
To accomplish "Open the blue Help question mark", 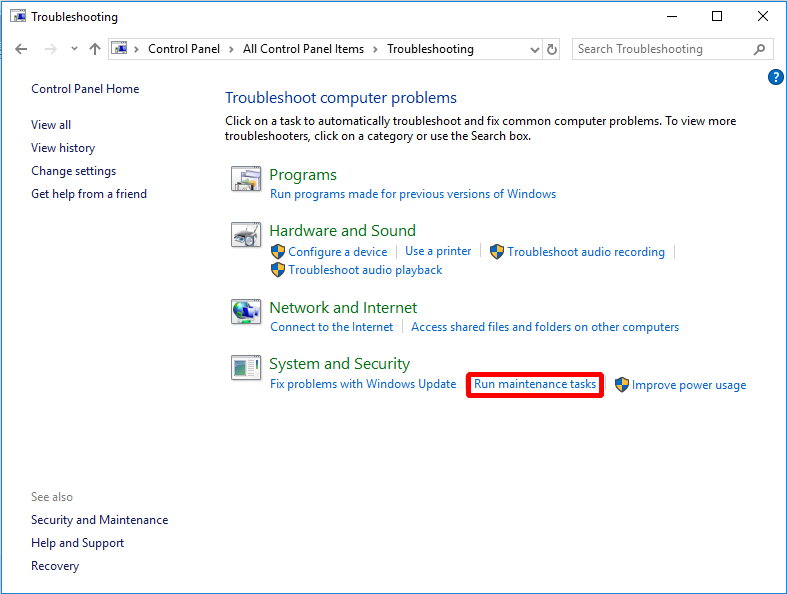I will click(x=775, y=77).
